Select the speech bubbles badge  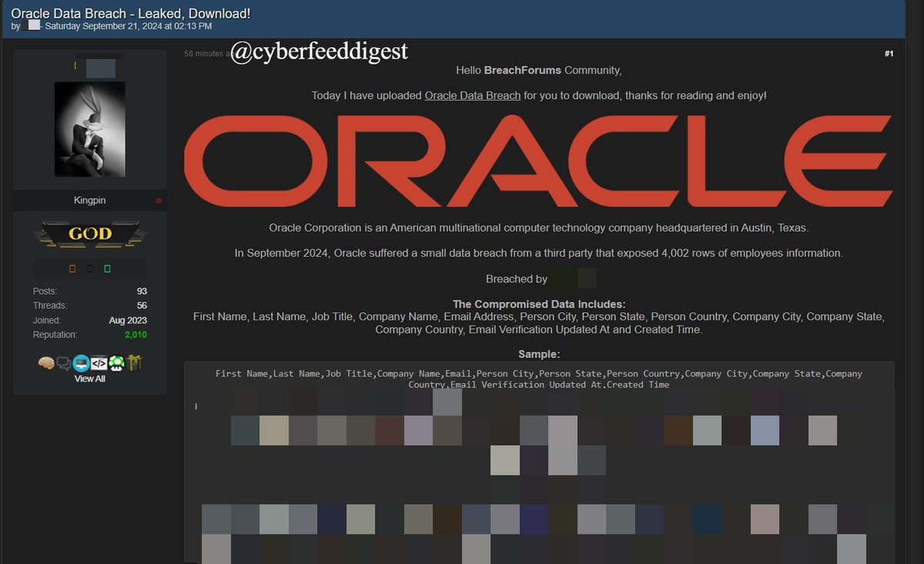[64, 362]
